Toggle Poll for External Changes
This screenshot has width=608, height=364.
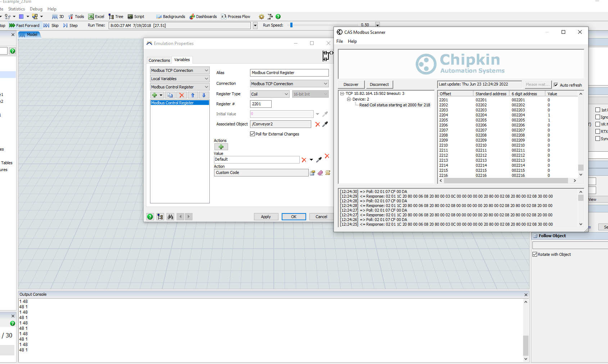[x=253, y=134]
